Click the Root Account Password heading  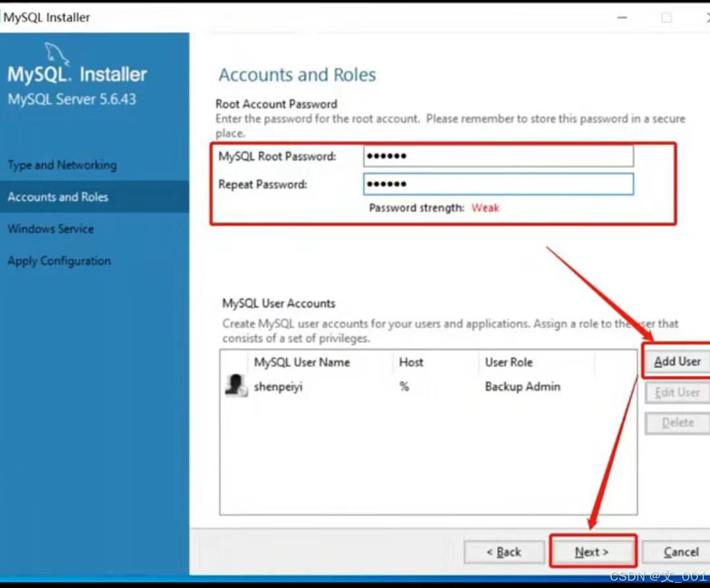(276, 104)
